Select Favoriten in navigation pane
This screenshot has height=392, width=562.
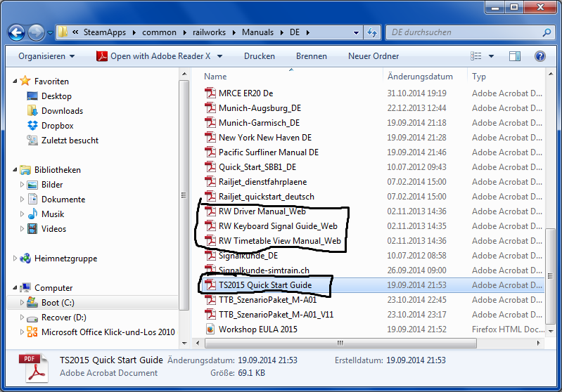click(51, 81)
